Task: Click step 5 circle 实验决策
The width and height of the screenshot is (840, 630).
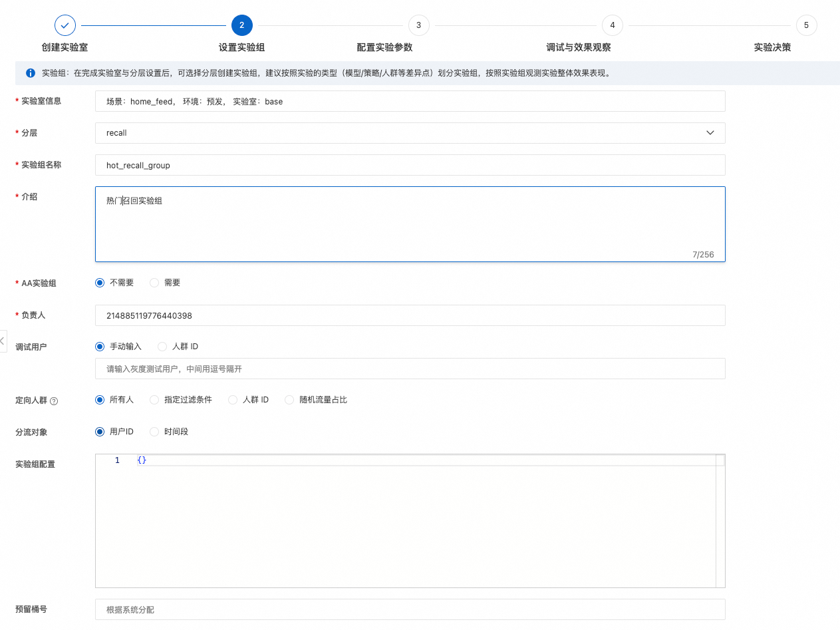Action: coord(806,25)
